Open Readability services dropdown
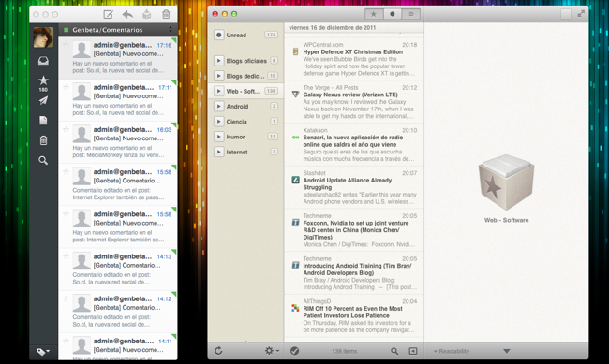The height and width of the screenshot is (364, 609). tap(452, 351)
